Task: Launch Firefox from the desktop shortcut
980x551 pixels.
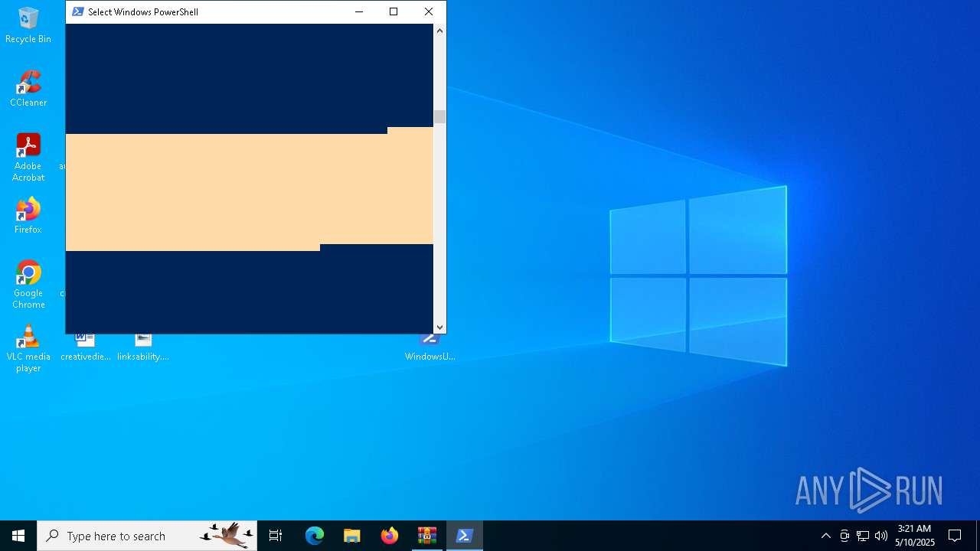Action: (28, 215)
